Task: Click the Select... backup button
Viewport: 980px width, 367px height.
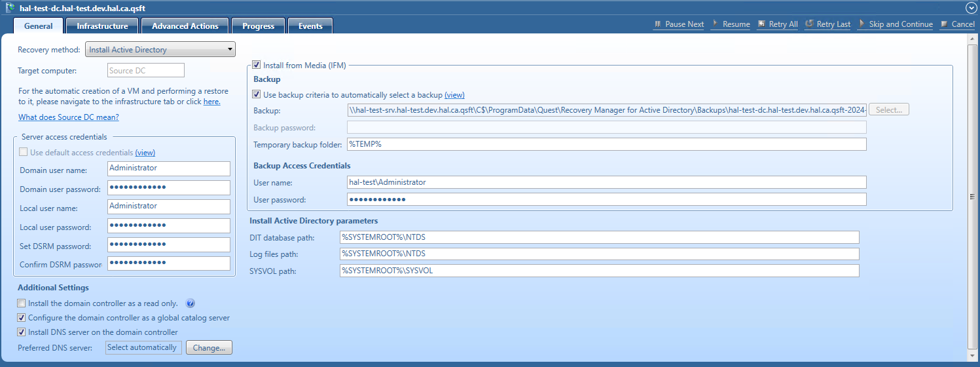Action: [889, 110]
